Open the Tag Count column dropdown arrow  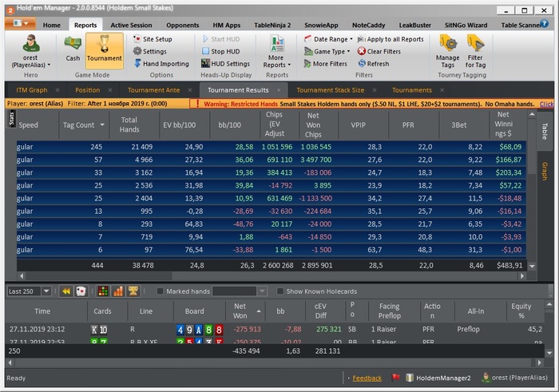pyautogui.click(x=102, y=125)
